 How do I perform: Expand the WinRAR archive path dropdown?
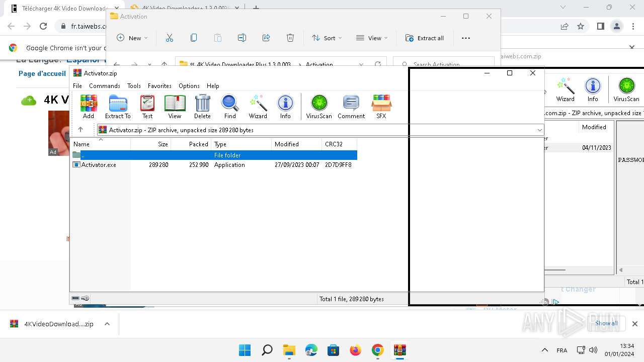pyautogui.click(x=540, y=130)
